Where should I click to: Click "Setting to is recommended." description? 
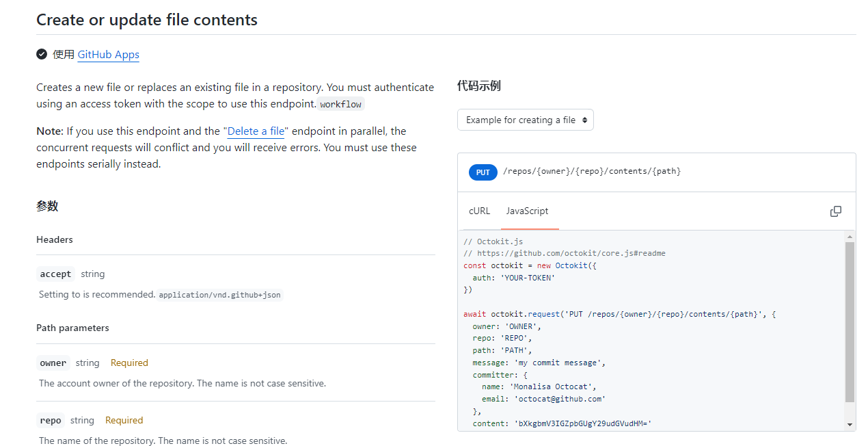coord(97,295)
